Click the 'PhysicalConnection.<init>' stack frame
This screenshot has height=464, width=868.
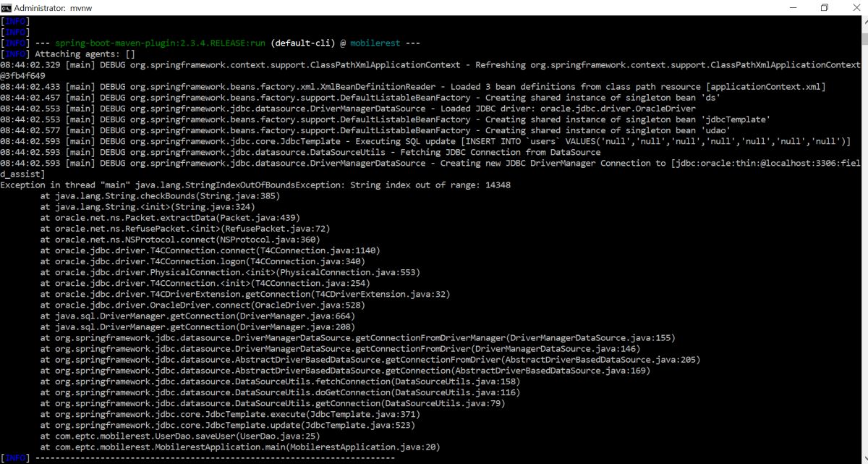click(230, 272)
